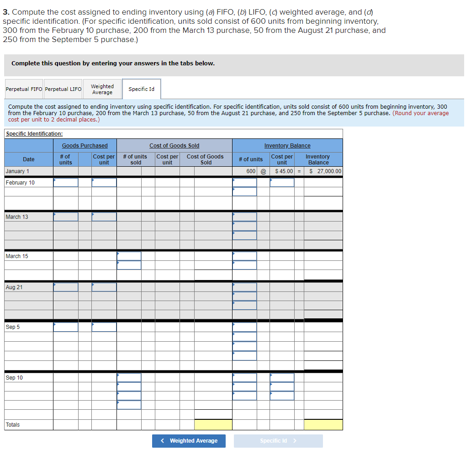This screenshot has height=460, width=476.
Task: Select February 10 inventory units first field
Action: pyautogui.click(x=245, y=182)
